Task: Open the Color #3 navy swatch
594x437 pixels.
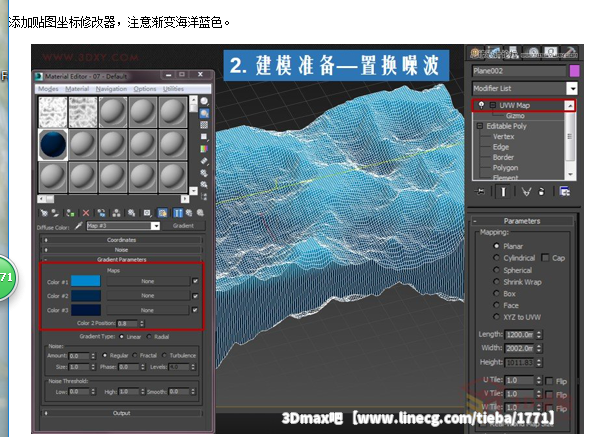Action: pos(86,310)
